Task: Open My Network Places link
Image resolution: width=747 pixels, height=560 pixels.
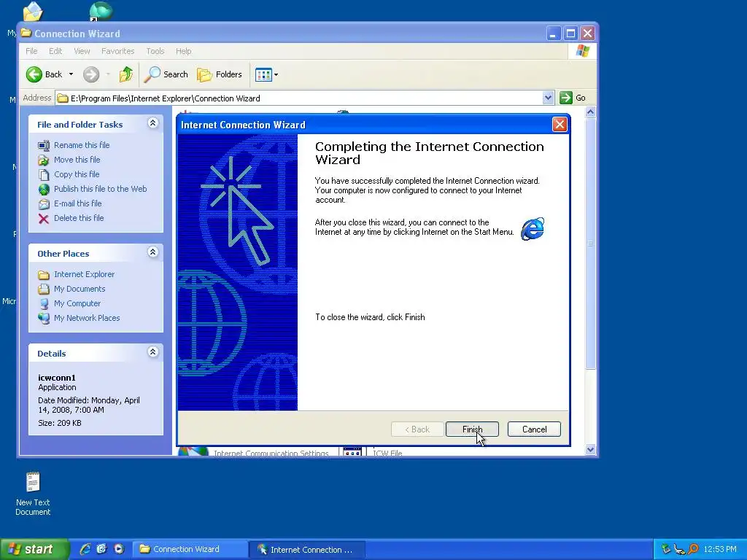Action: coord(87,318)
